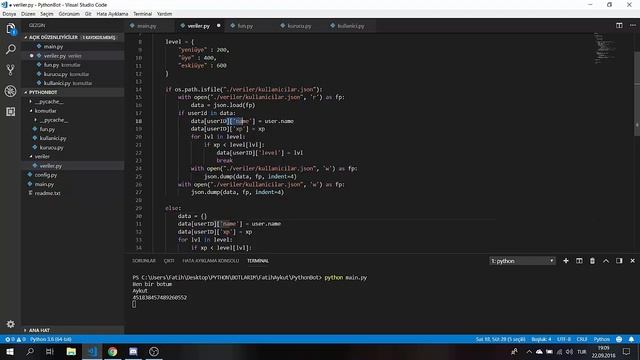Open the Hata Ayıklama menu
Image resolution: width=640 pixels, height=360 pixels.
tap(112, 14)
